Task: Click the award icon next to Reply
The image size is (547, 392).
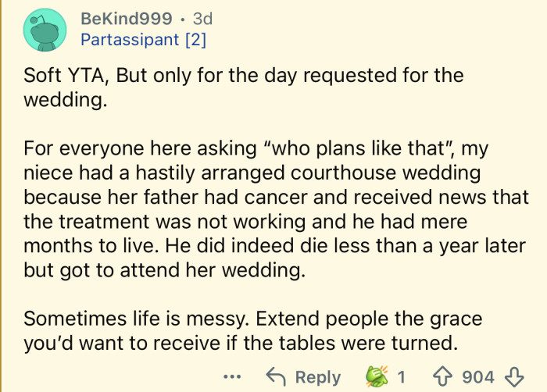Action: coord(377,377)
